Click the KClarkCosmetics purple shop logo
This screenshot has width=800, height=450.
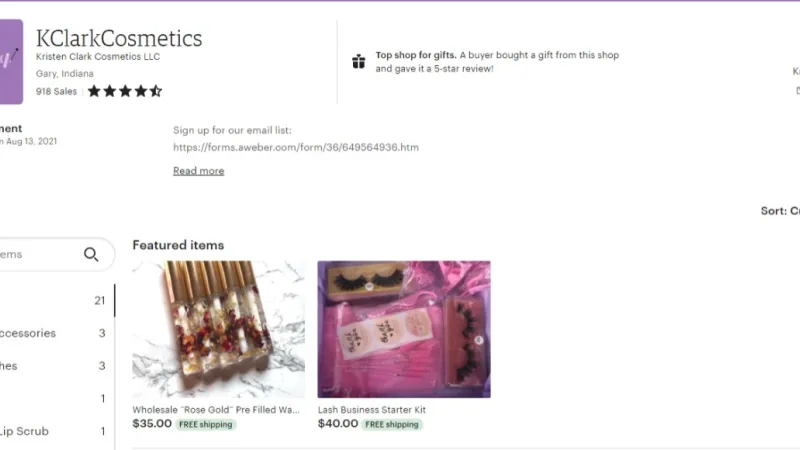[x=11, y=62]
